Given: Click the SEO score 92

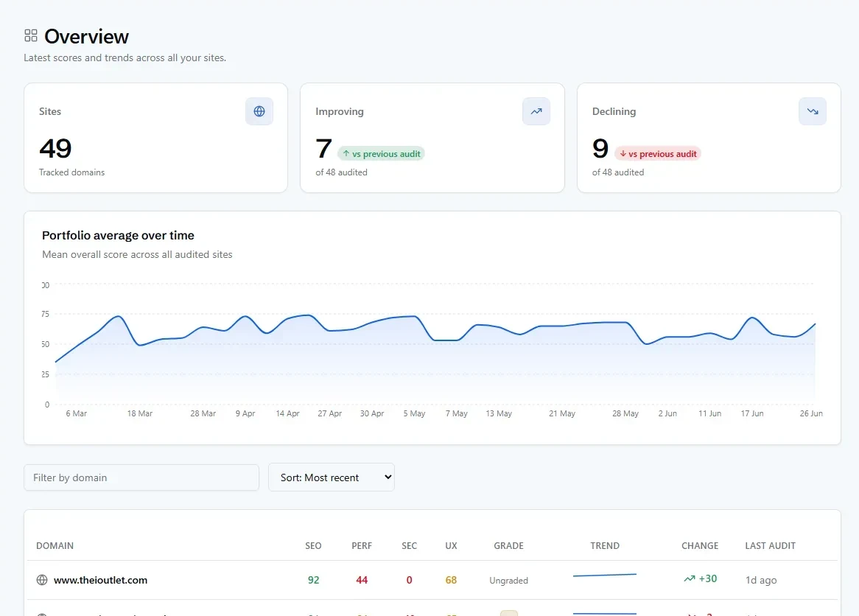Looking at the screenshot, I should tap(313, 580).
